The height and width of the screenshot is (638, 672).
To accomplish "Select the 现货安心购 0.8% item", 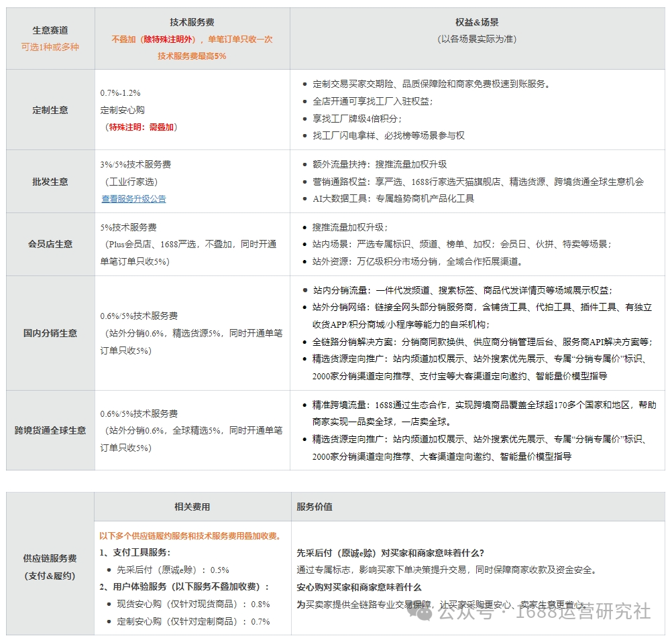I will coord(193,604).
